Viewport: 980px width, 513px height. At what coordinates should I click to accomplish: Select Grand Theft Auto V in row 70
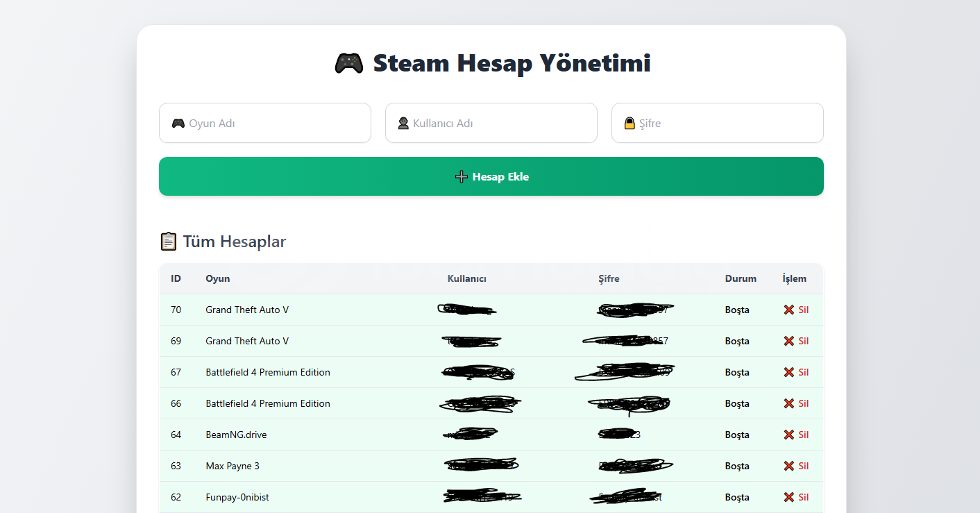pyautogui.click(x=247, y=310)
